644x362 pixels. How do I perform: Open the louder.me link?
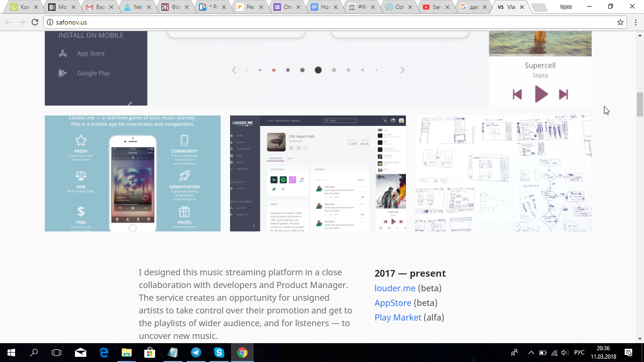click(395, 288)
